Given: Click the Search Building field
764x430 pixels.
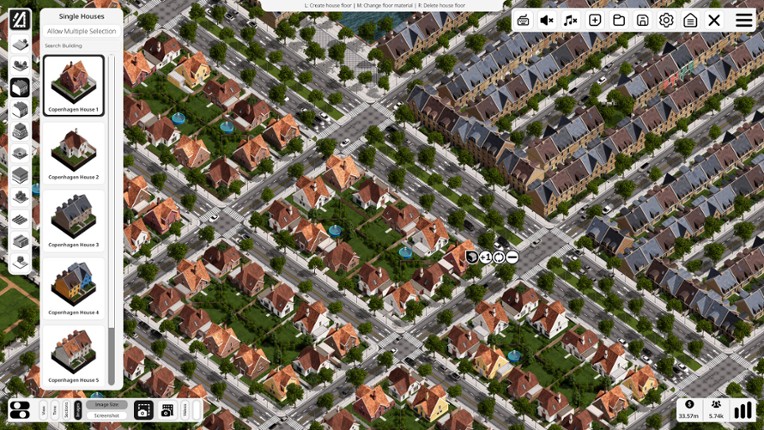Looking at the screenshot, I should (x=75, y=46).
